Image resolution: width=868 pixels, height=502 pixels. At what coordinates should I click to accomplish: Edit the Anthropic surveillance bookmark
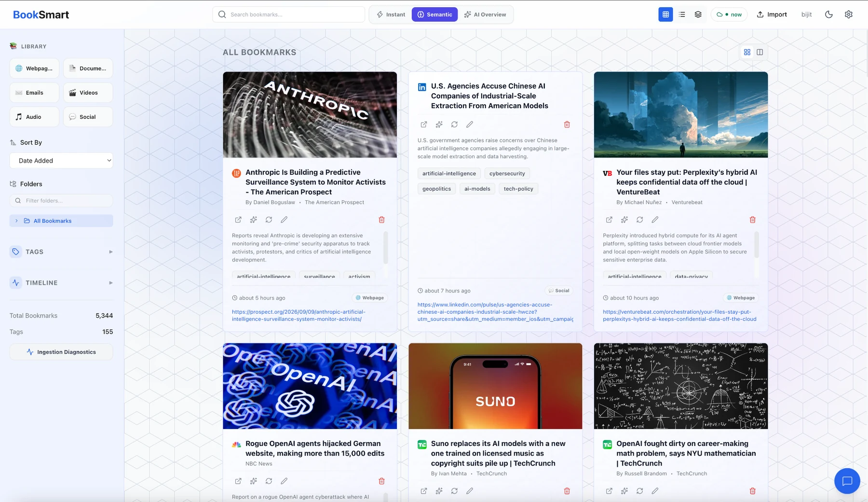point(284,220)
